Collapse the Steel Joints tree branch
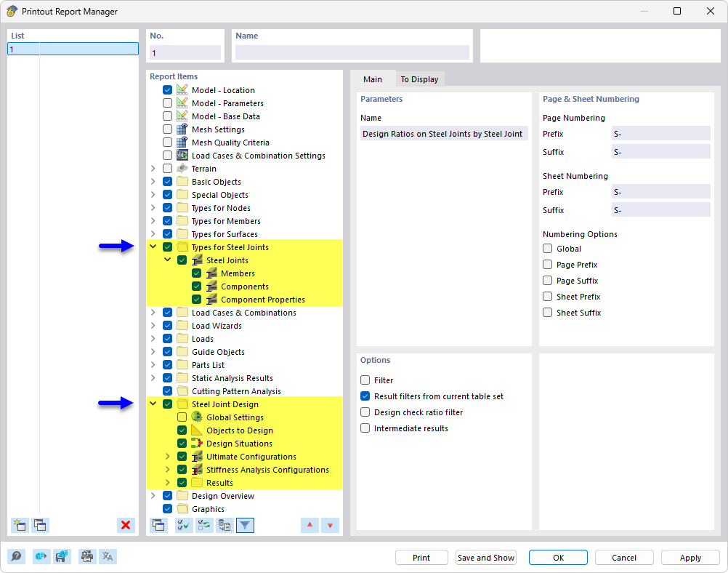Viewport: 728px width, 573px height. tap(167, 260)
